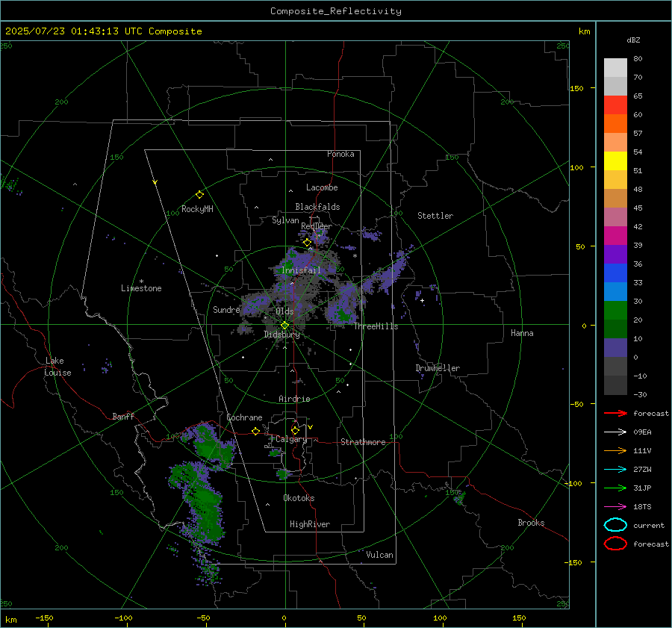Pick the dark green 10–20 dBZ swatch
The image size is (672, 628).
(615, 329)
